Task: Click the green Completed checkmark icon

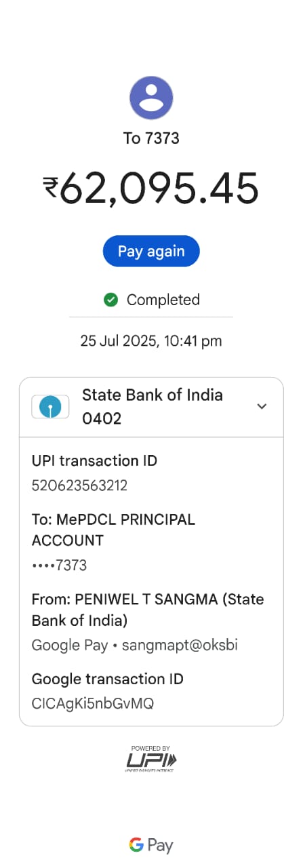Action: (111, 300)
